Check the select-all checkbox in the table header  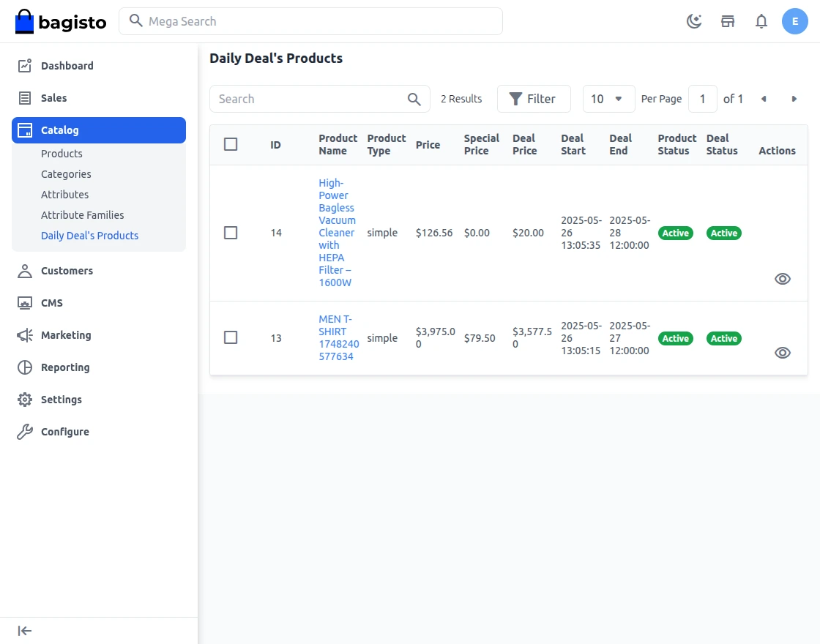click(x=231, y=144)
